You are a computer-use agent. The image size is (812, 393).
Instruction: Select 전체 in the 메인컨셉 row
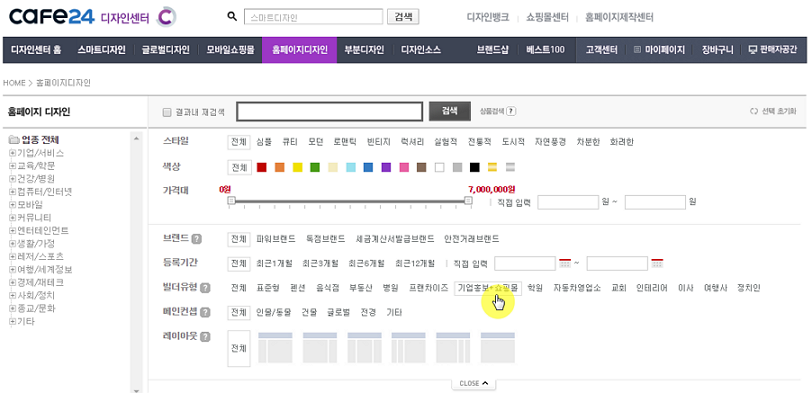[239, 312]
